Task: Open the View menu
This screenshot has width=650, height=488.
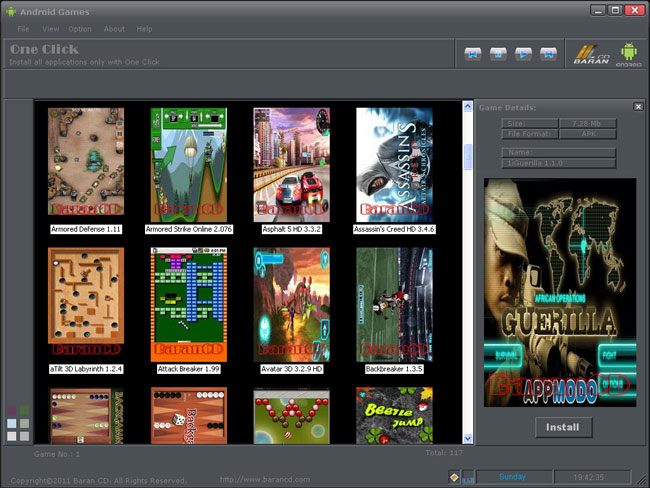Action: point(51,29)
